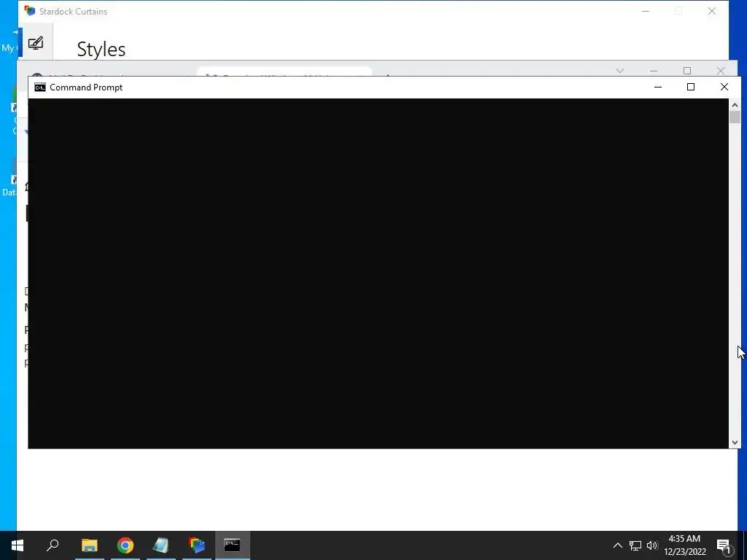Click the up arrow of Command Prompt scrollbar
Viewport: 747px width, 560px height.
735,105
